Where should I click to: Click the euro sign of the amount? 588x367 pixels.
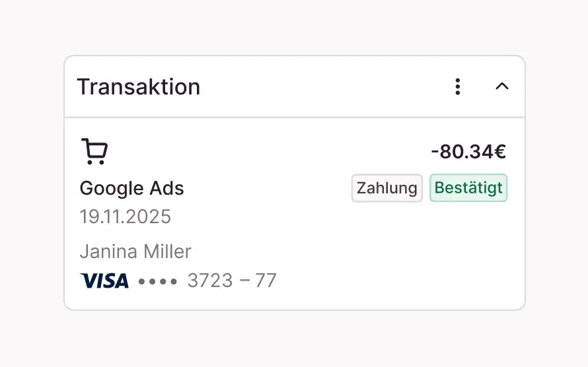pos(500,152)
